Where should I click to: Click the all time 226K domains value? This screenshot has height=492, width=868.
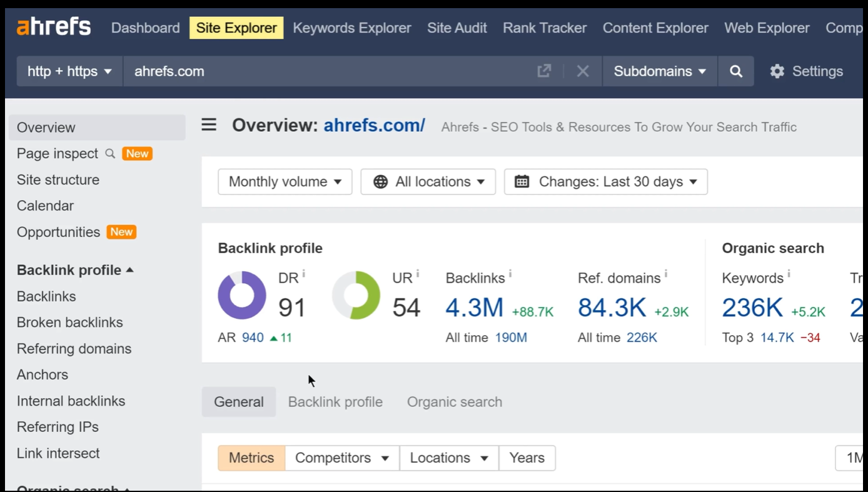tap(642, 338)
